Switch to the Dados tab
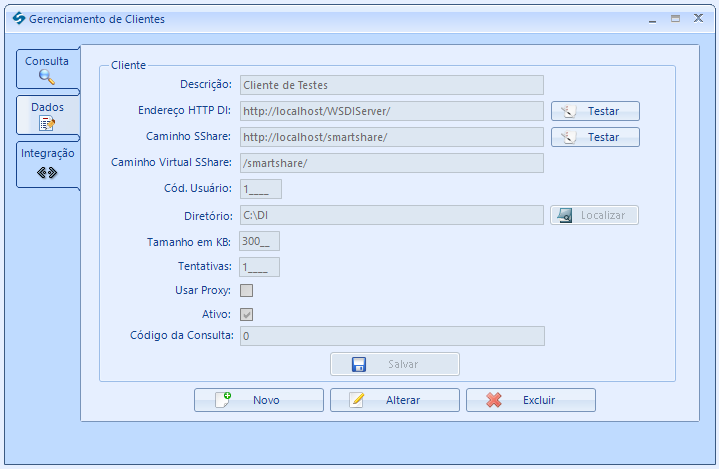The image size is (719, 469). [x=48, y=115]
